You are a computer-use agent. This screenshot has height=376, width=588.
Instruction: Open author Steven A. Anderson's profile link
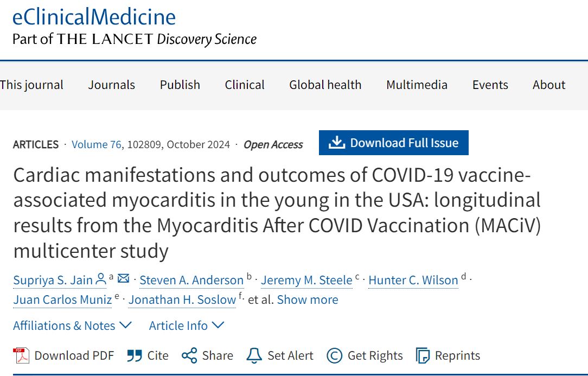click(191, 280)
